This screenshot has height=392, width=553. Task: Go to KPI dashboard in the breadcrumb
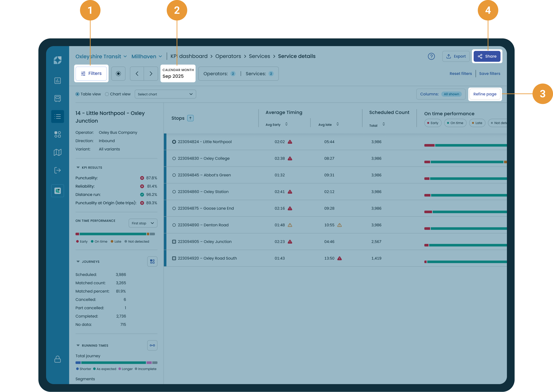189,56
